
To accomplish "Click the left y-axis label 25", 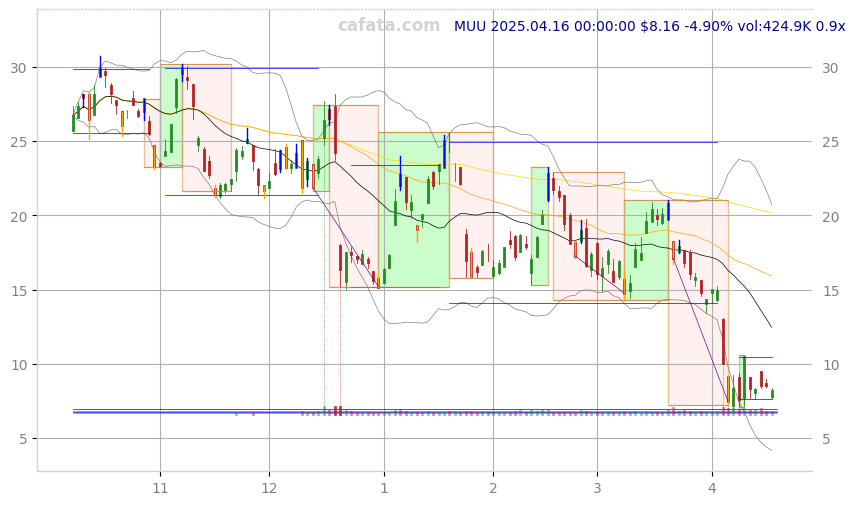I will pos(19,142).
